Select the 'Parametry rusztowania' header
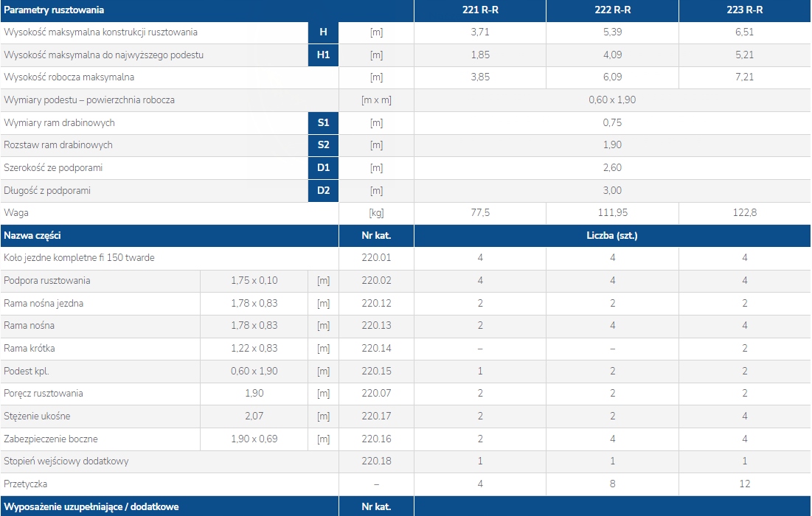Image resolution: width=812 pixels, height=516 pixels. coord(54,10)
